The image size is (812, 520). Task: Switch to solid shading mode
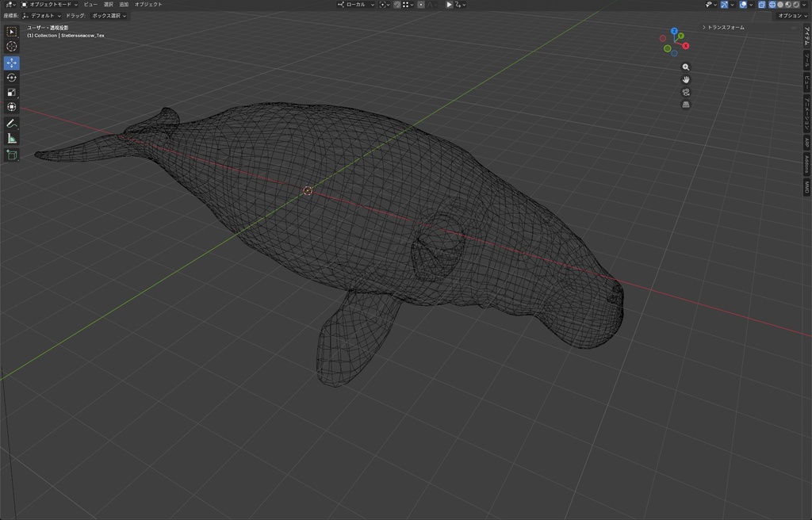(x=780, y=5)
